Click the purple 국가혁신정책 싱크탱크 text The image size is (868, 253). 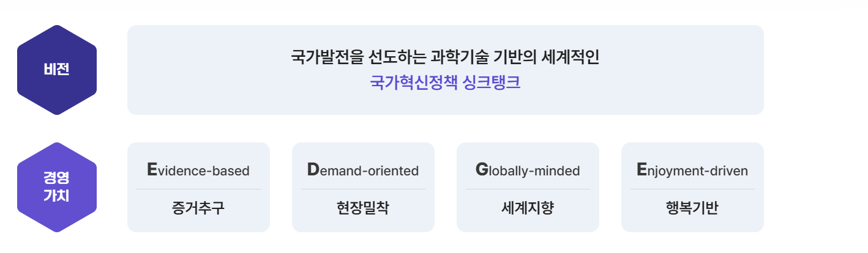click(x=445, y=82)
